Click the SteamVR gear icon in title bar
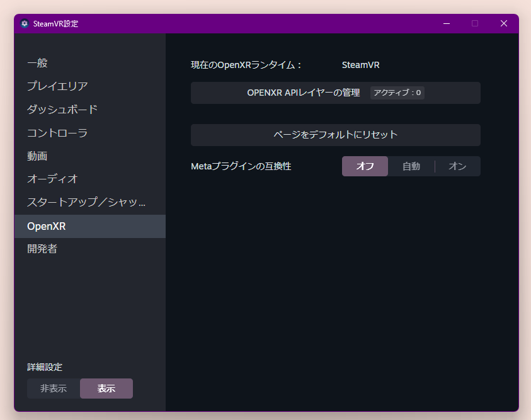This screenshot has width=531, height=420. [x=25, y=24]
